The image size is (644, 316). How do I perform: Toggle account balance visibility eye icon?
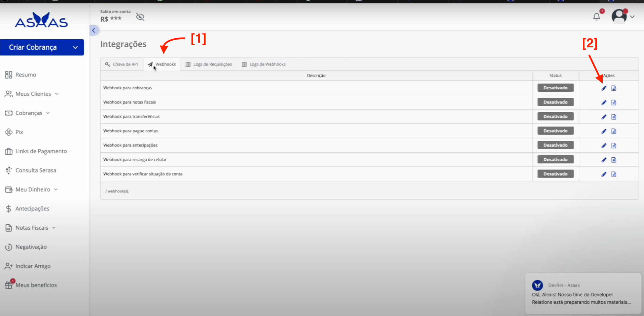(x=140, y=17)
